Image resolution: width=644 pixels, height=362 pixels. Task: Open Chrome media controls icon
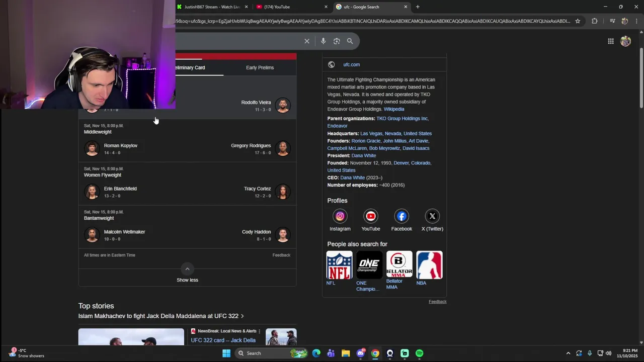(x=612, y=21)
